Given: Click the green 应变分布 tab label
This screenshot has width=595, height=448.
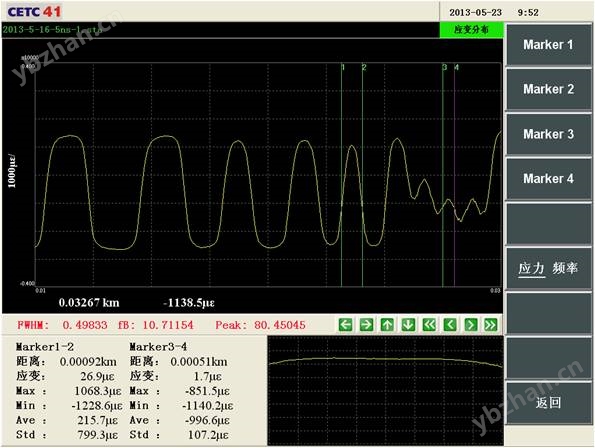Looking at the screenshot, I should click(x=471, y=30).
